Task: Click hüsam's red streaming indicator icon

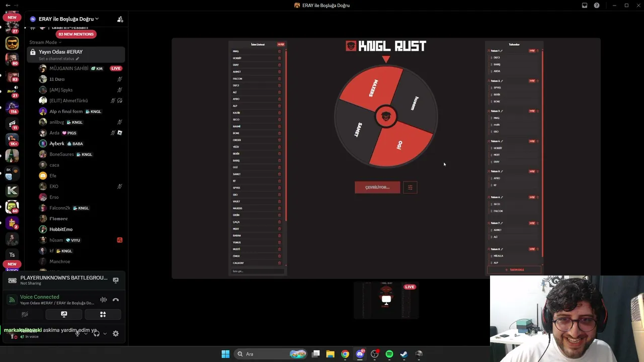Action: pos(119,240)
